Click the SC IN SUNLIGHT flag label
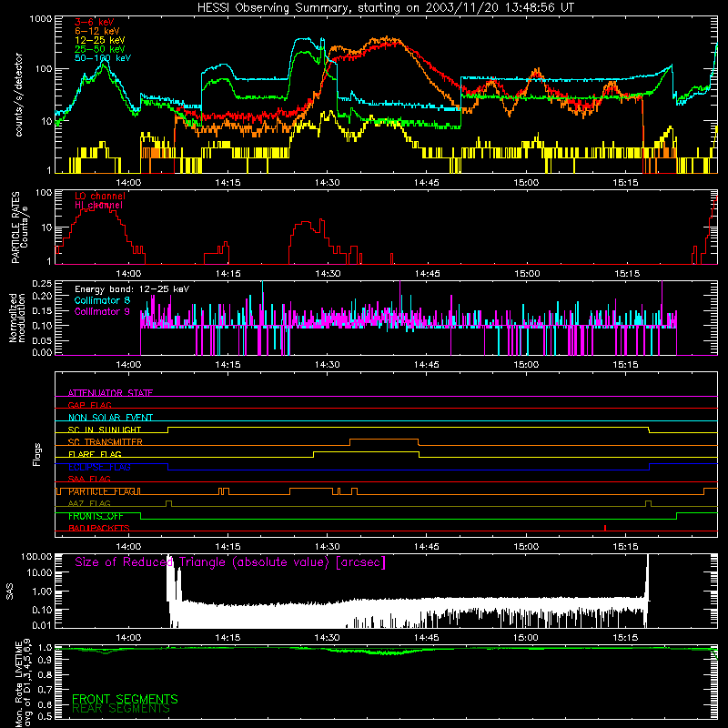 click(105, 430)
